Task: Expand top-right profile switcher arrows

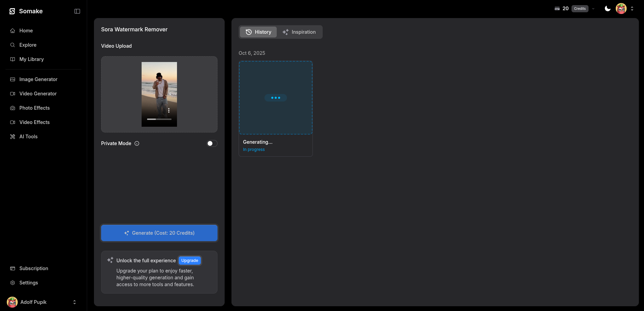Action: pyautogui.click(x=632, y=9)
